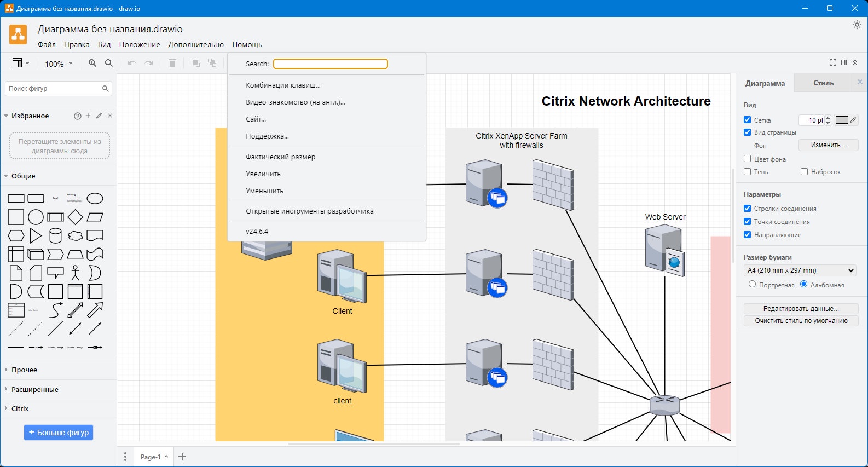Open the A4 paper size dropdown
This screenshot has width=868, height=467.
click(800, 270)
